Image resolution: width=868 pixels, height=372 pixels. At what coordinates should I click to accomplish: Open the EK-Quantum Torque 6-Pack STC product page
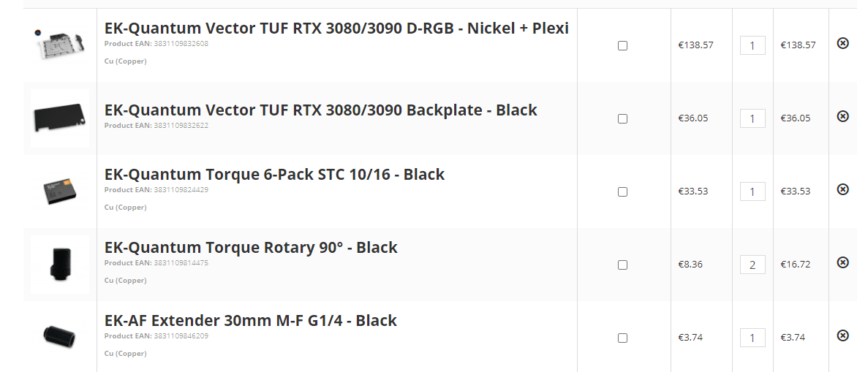point(274,175)
